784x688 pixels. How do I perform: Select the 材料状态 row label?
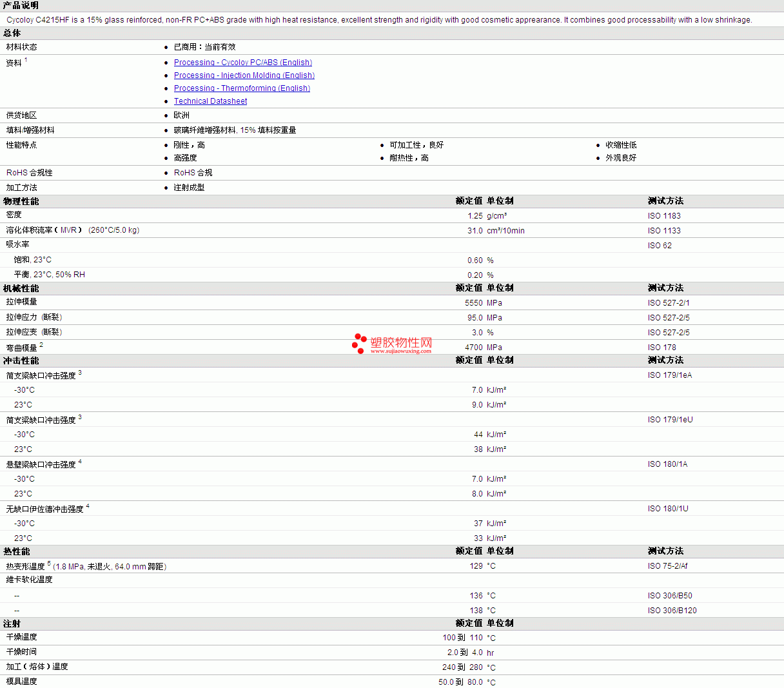click(22, 47)
